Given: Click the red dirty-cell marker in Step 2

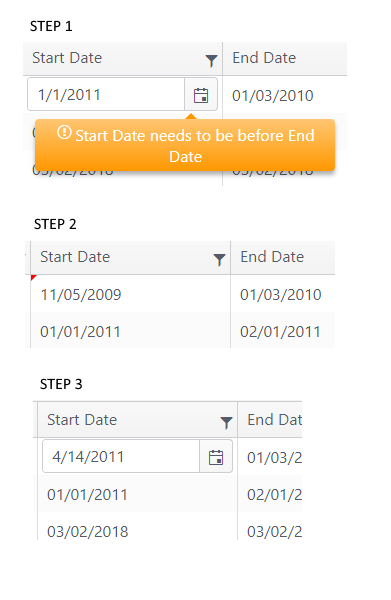Looking at the screenshot, I should [x=33, y=277].
